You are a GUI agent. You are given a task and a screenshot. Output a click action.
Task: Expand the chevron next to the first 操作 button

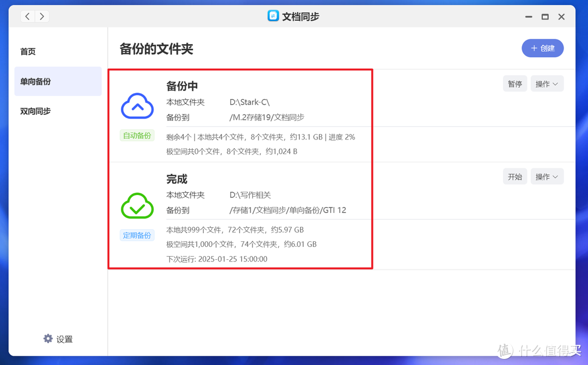tap(556, 83)
